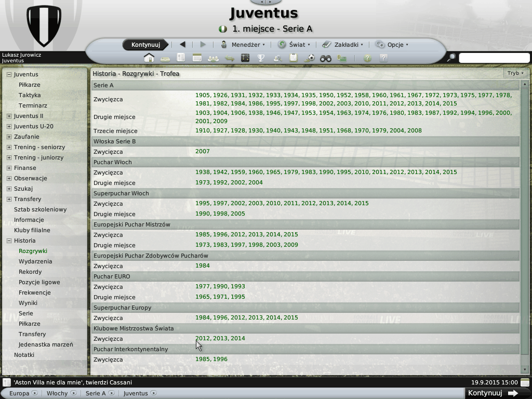This screenshot has width=532, height=399.
Task: Focus the search input field
Action: (x=494, y=58)
